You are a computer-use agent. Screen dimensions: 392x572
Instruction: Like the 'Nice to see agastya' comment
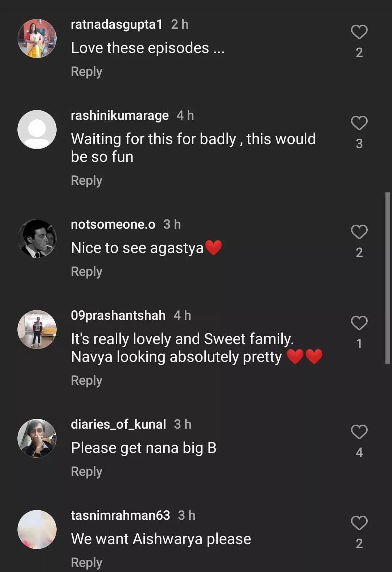point(359,232)
